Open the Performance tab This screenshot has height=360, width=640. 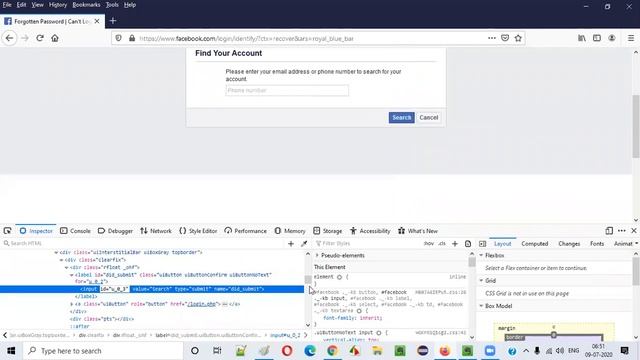point(245,231)
